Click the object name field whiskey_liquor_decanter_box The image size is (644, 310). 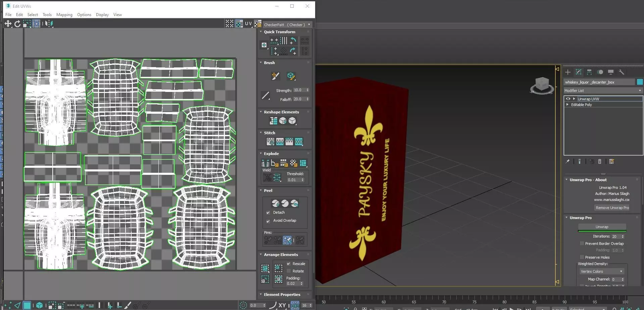[x=599, y=82]
